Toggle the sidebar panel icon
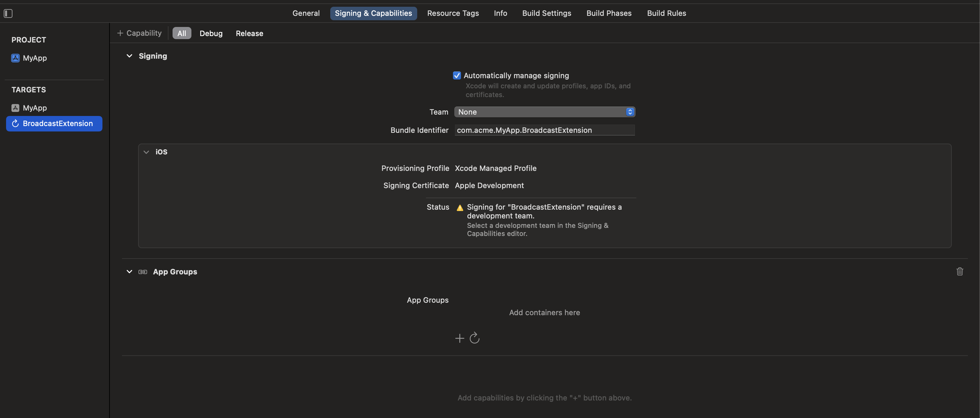This screenshot has height=418, width=980. coord(8,13)
